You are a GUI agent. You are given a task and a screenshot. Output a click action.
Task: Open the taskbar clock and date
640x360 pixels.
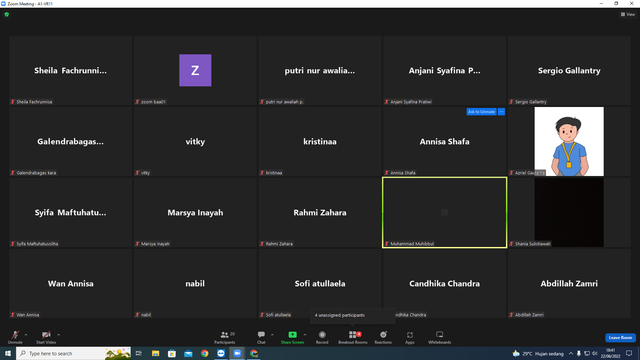(x=610, y=353)
